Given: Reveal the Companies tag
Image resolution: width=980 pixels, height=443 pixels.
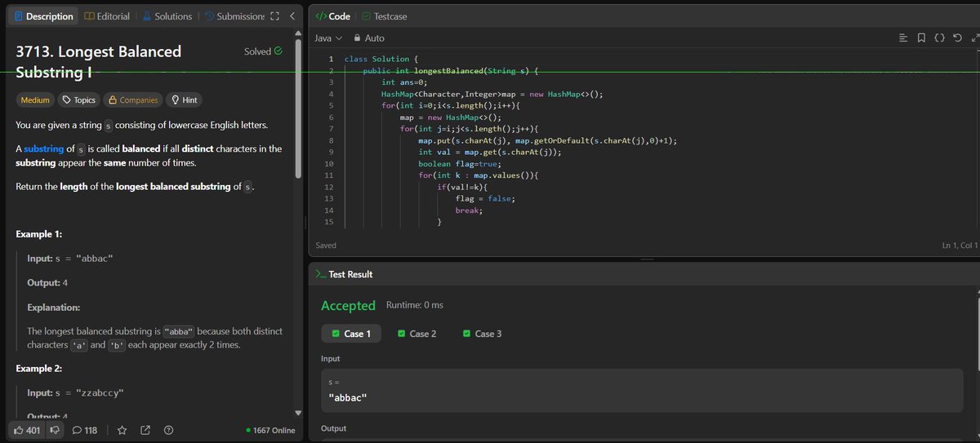Looking at the screenshot, I should [x=133, y=100].
